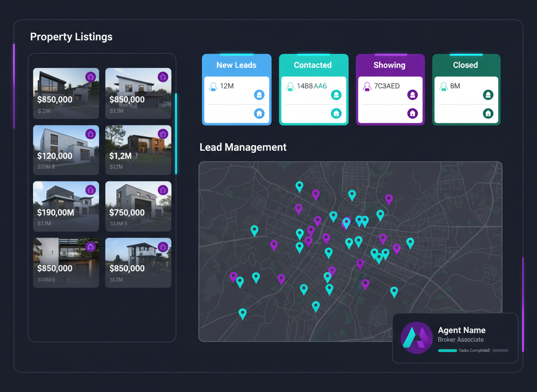This screenshot has width=537, height=392.
Task: Click the $190,00M price label
Action: 55,212
